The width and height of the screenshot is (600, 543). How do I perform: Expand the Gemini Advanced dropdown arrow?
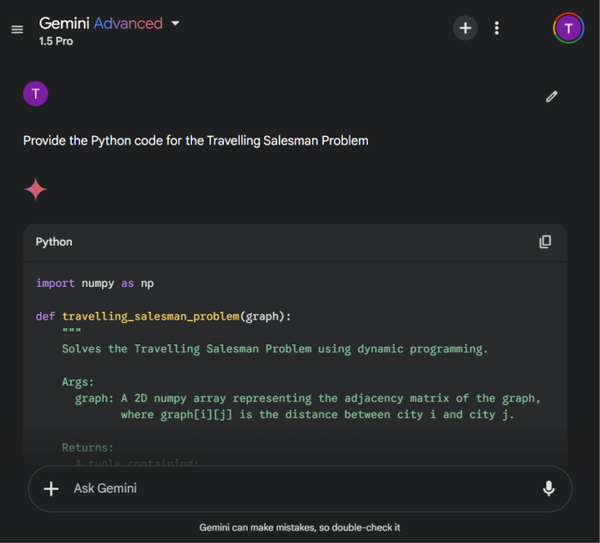(176, 23)
